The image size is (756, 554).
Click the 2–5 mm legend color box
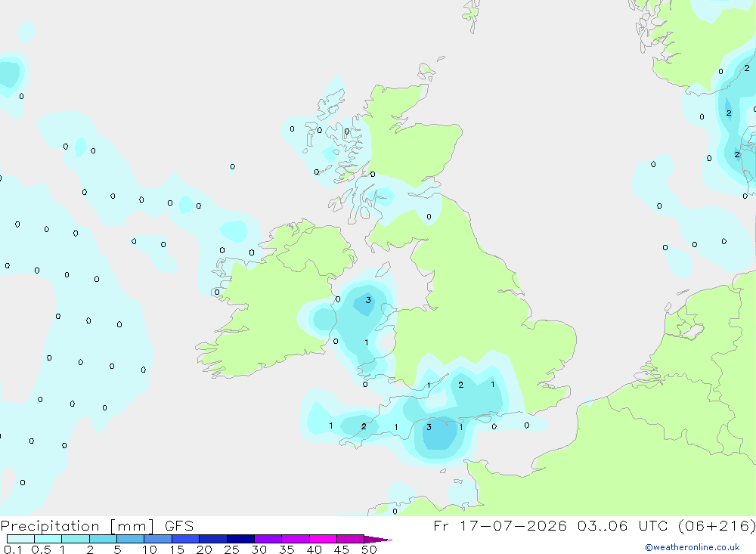coord(103,539)
